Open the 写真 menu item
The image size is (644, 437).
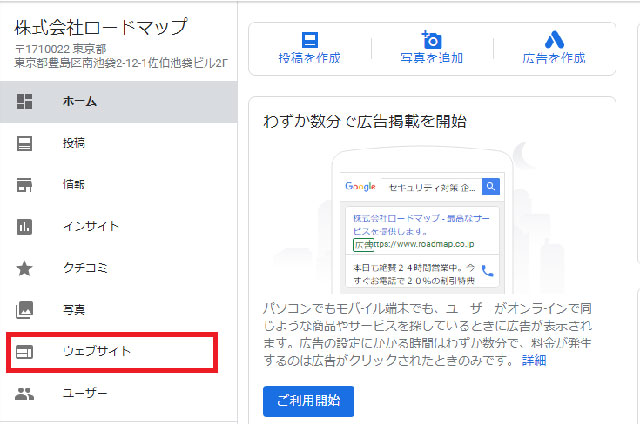point(119,310)
